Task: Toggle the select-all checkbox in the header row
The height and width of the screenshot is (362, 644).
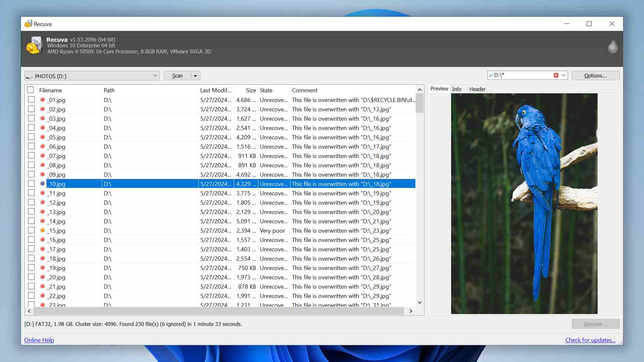Action: (x=31, y=90)
